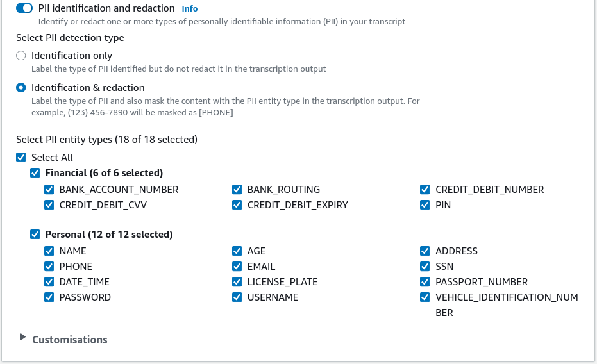Open the Info link for PII identification
Screen dimensions: 597x364
click(190, 8)
